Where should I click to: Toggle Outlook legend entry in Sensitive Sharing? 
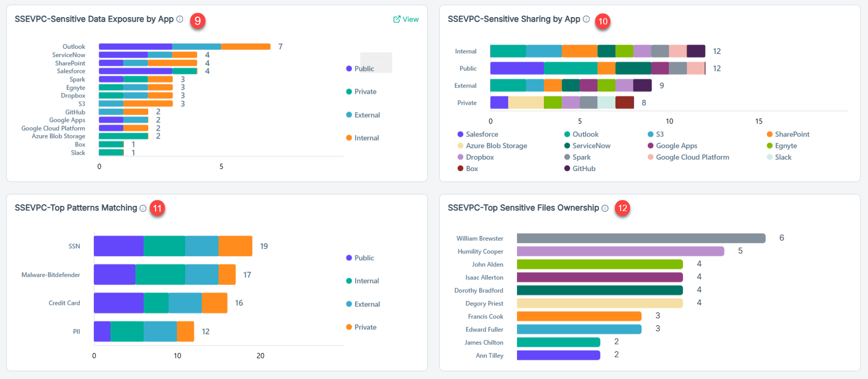(581, 134)
